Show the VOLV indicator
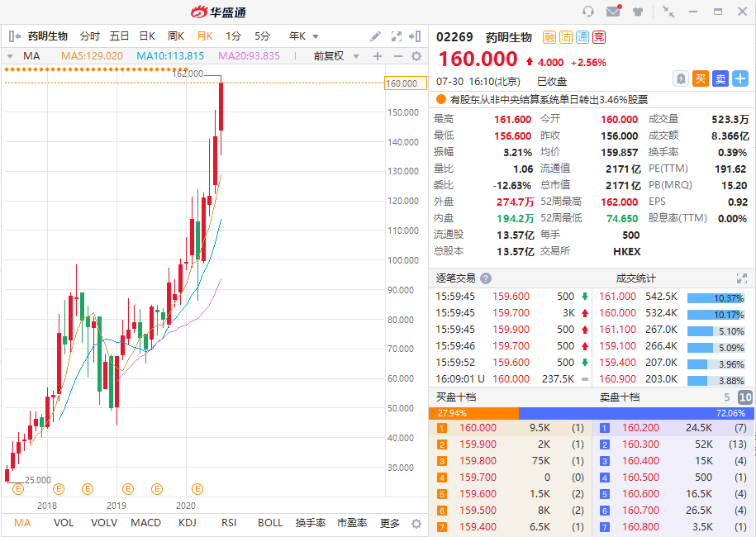Screen dimensions: 756x537 (104, 523)
